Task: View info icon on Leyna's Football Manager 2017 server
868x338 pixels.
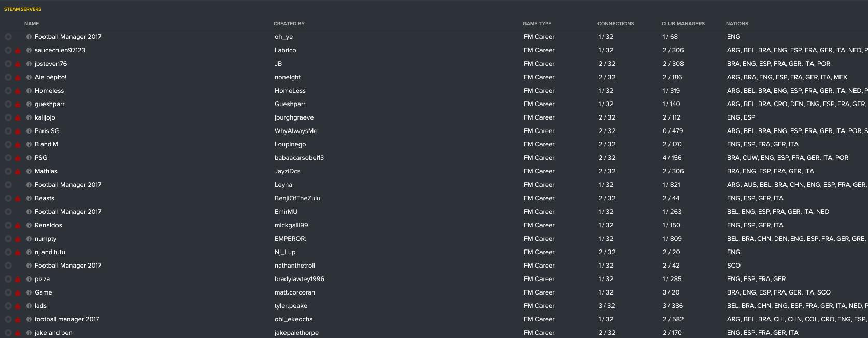Action: coord(30,185)
